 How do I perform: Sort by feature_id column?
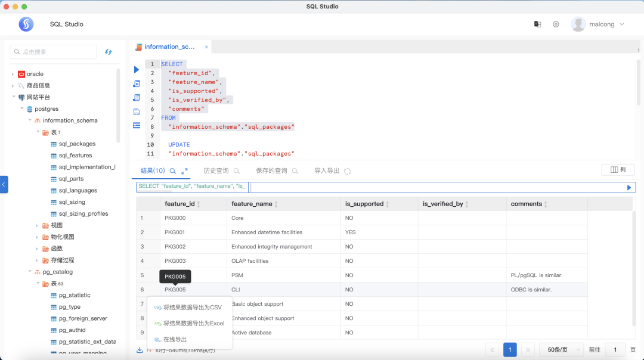(x=199, y=204)
